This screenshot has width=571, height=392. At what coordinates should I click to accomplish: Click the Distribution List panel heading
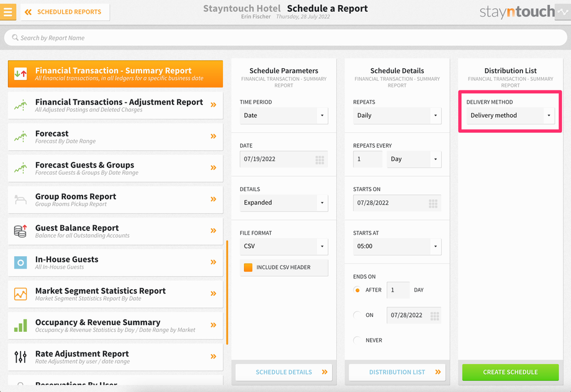pyautogui.click(x=510, y=71)
